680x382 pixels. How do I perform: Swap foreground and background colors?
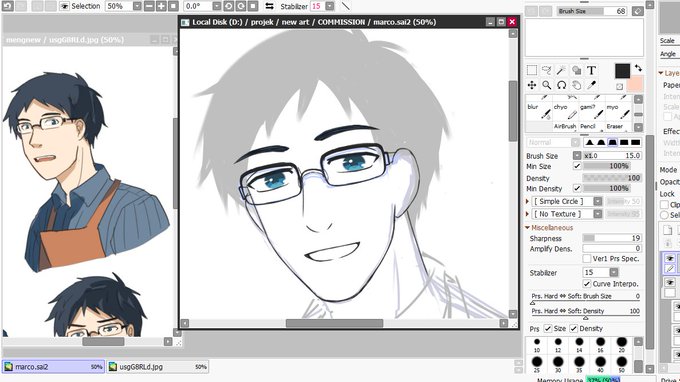tap(638, 68)
